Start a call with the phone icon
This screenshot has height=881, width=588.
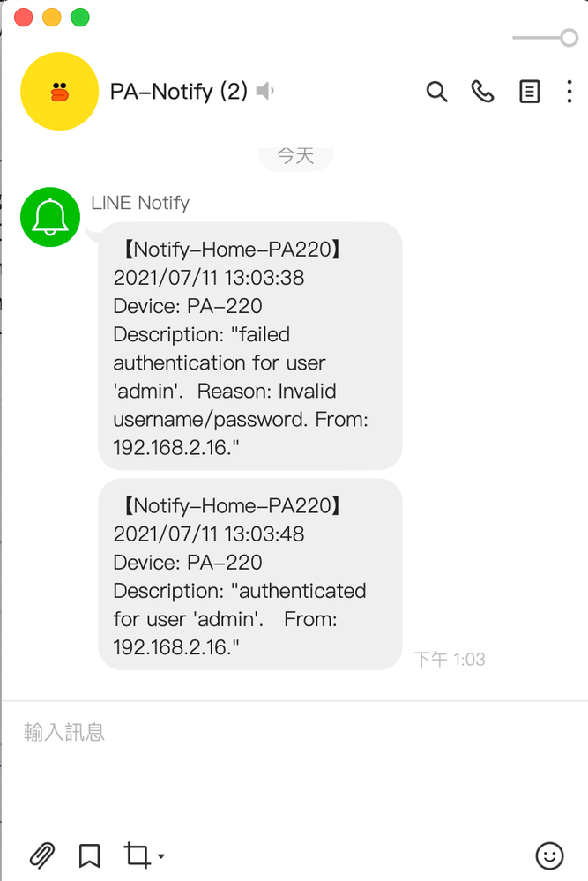click(x=482, y=92)
